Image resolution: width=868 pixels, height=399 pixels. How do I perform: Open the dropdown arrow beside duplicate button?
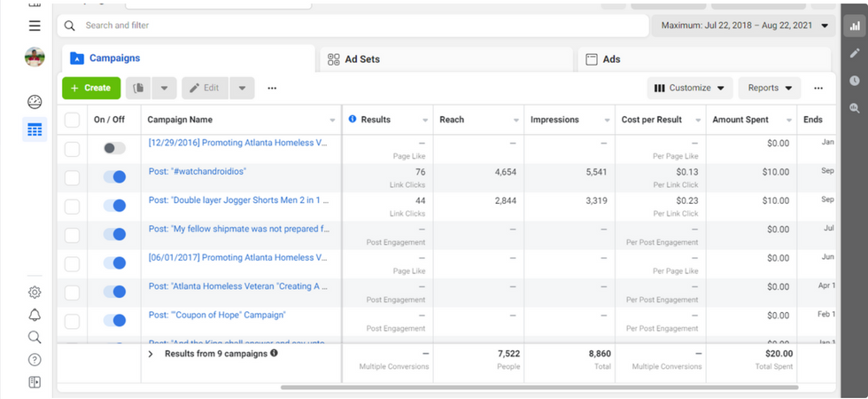[165, 88]
